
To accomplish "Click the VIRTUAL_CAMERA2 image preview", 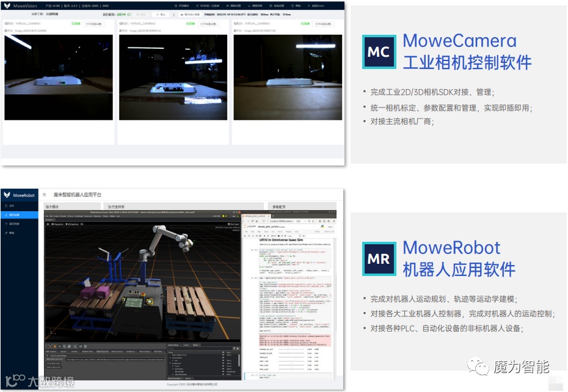I will pos(173,77).
